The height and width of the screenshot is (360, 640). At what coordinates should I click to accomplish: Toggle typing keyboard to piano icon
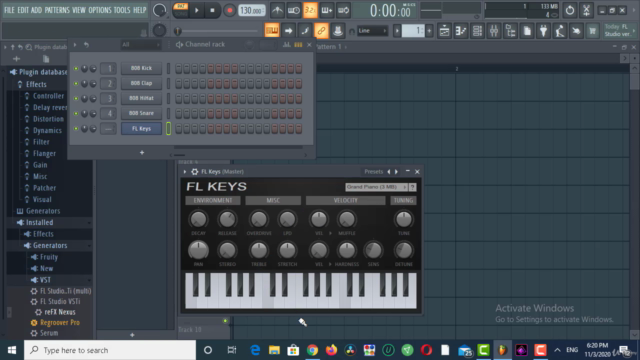pyautogui.click(x=272, y=31)
